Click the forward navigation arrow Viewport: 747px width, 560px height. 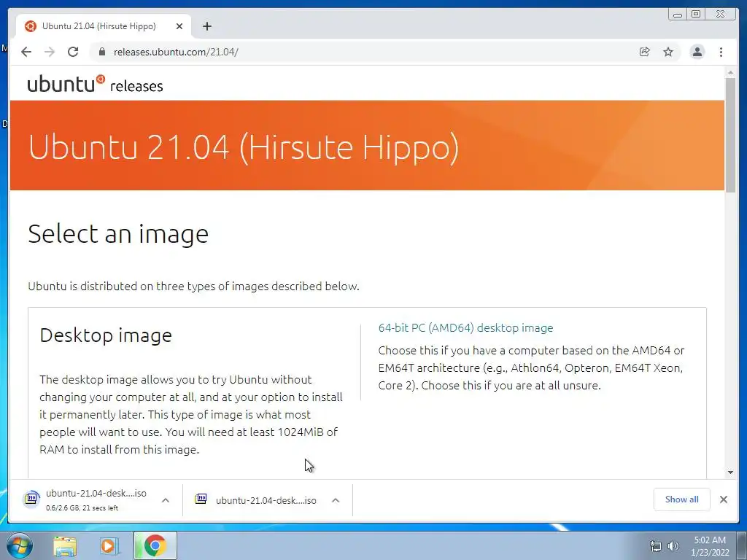click(x=50, y=52)
